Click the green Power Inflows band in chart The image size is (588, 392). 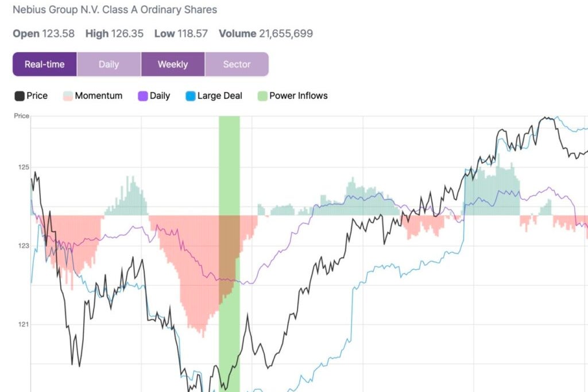pos(229,172)
